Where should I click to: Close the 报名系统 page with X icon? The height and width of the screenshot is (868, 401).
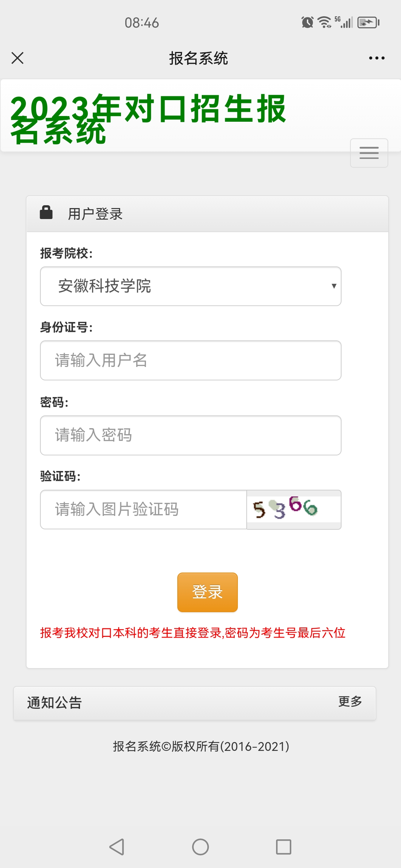coord(17,58)
